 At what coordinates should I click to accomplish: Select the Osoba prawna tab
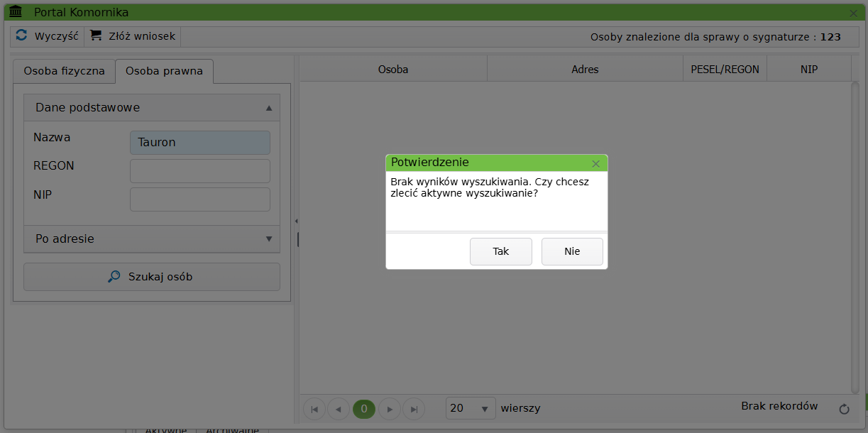[164, 71]
